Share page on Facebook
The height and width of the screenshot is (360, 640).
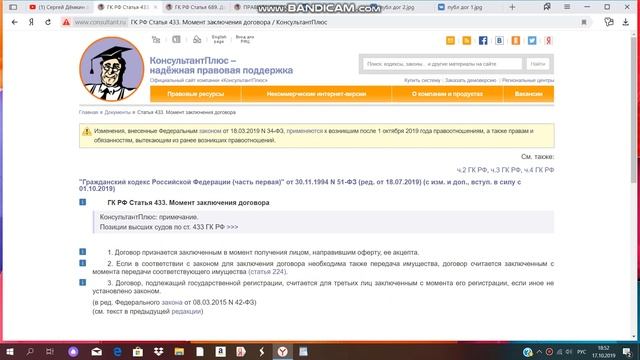pos(483,40)
